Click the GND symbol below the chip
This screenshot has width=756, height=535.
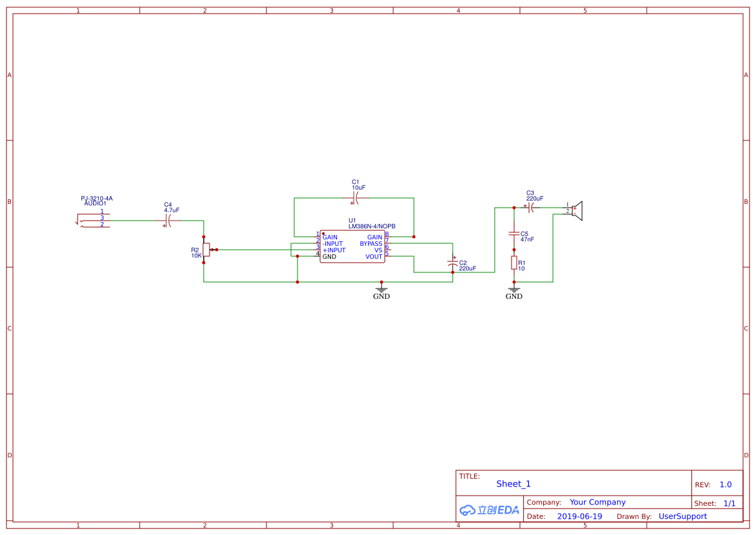(x=382, y=291)
